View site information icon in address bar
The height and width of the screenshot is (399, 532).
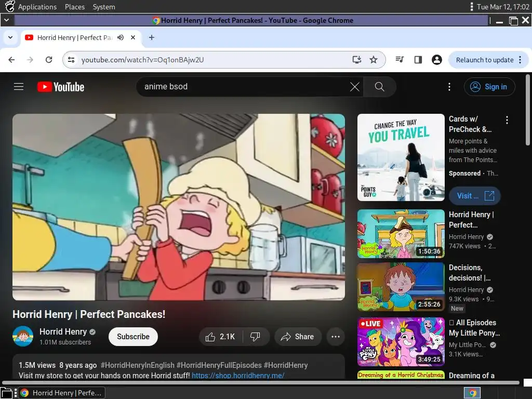pos(71,60)
